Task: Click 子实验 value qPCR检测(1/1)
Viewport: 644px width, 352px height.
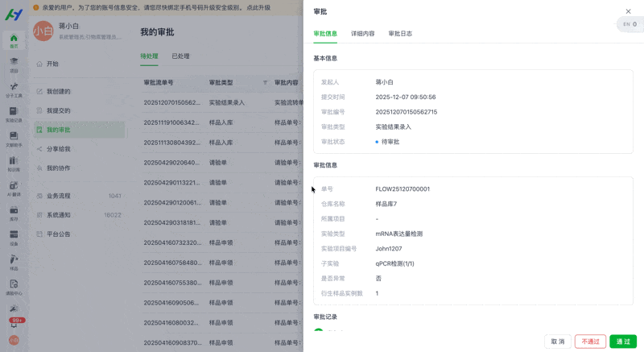Action: tap(394, 263)
